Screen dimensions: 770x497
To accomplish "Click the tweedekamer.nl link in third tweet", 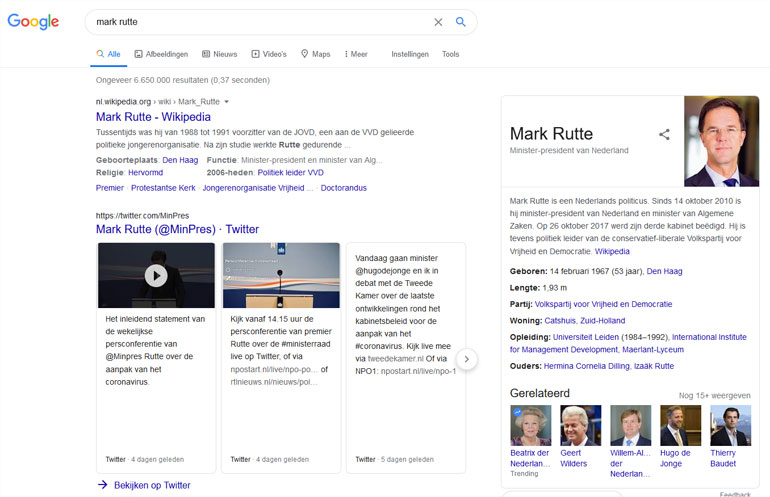I will (x=396, y=359).
